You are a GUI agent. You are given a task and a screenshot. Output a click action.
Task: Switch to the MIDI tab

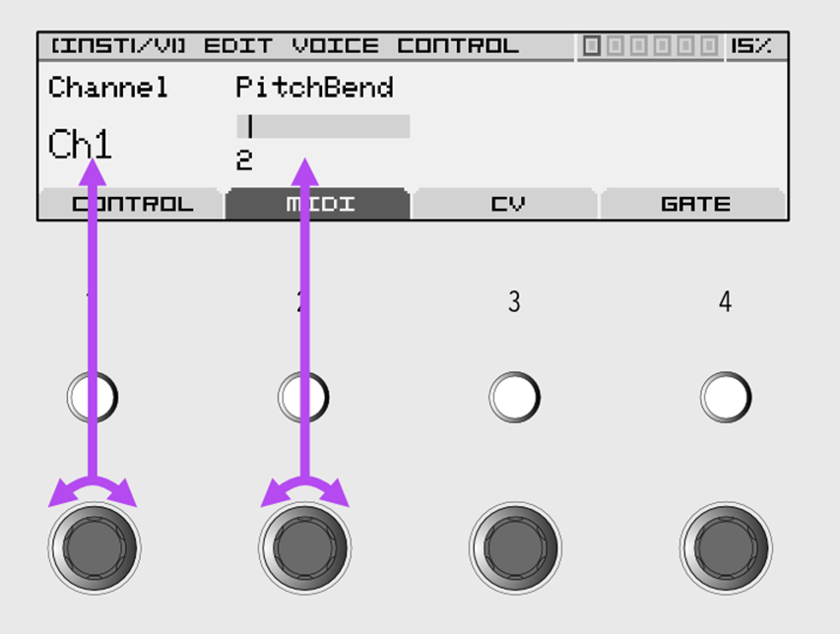point(318,204)
